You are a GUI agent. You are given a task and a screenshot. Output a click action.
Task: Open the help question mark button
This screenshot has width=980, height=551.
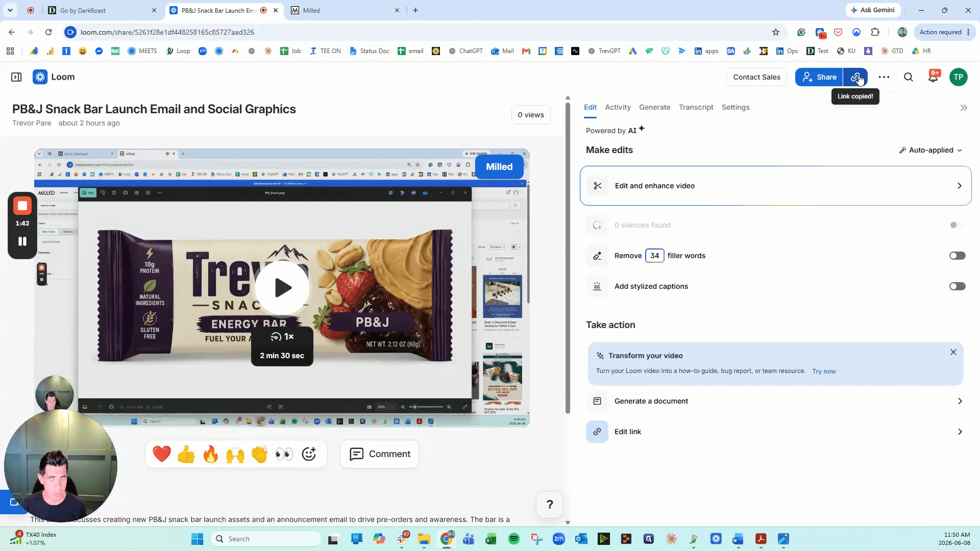pos(550,505)
